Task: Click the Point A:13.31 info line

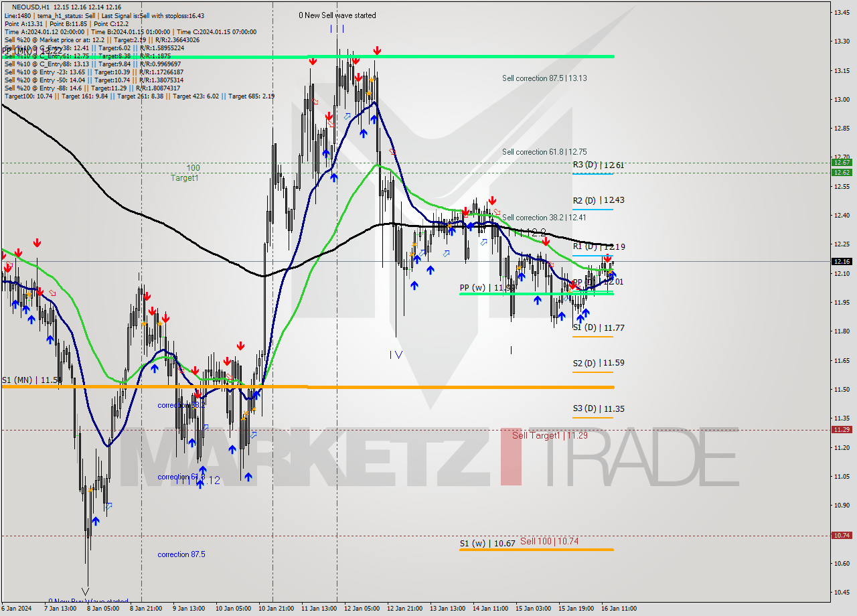Action: [x=66, y=23]
